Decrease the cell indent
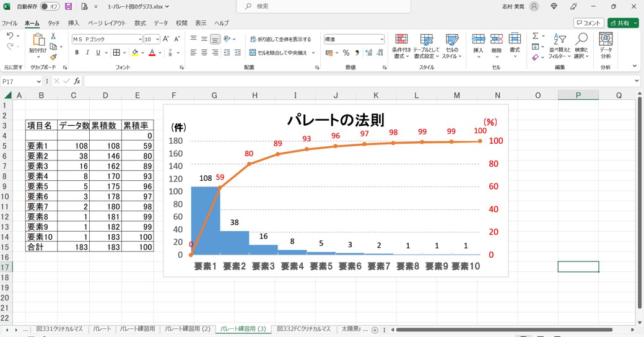This screenshot has width=644, height=337. 227,53
